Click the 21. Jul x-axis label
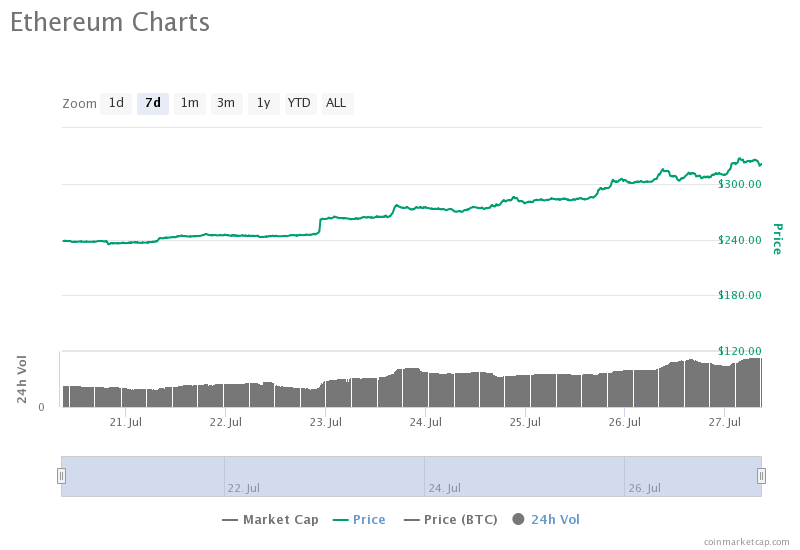 tap(126, 422)
